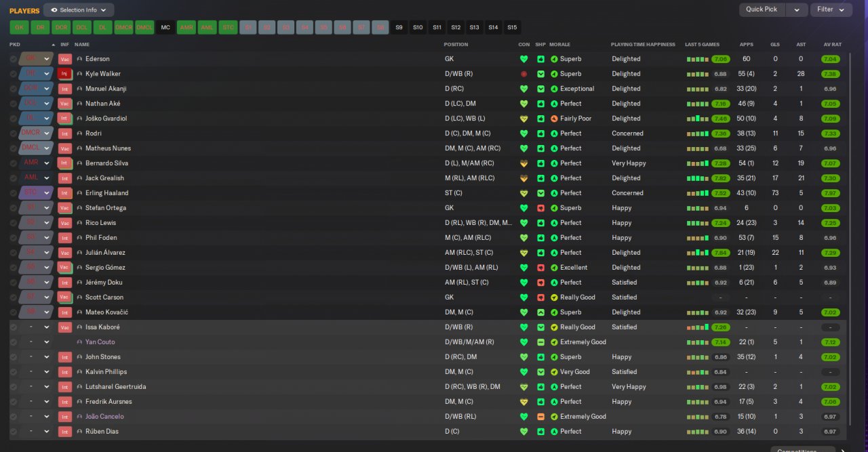Click the Int badge next to Manuel Akanji
The image size is (868, 452).
click(65, 89)
